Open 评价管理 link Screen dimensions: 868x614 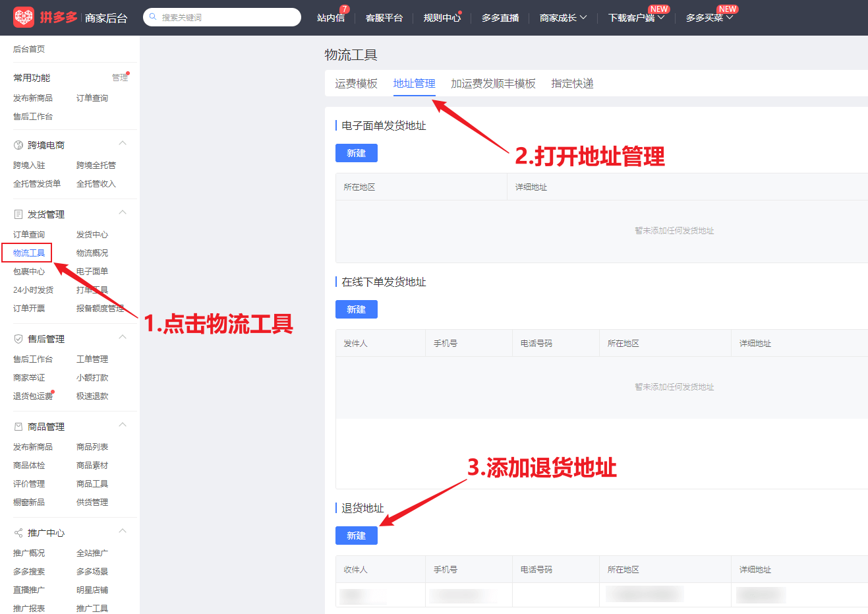click(29, 484)
